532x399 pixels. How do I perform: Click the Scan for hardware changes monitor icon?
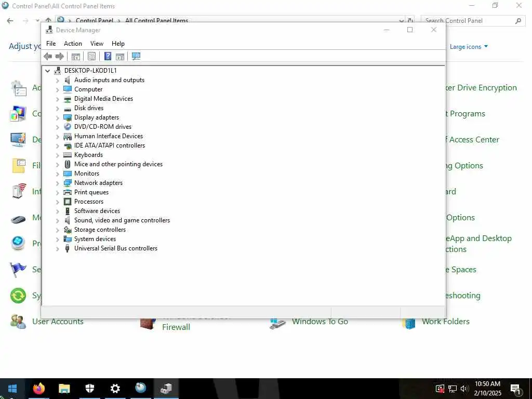click(x=136, y=56)
